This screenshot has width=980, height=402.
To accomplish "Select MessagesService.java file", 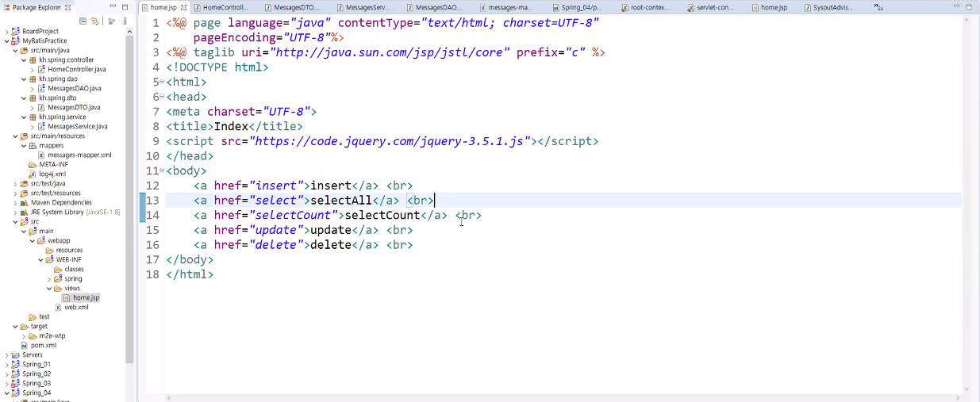I will pos(78,126).
